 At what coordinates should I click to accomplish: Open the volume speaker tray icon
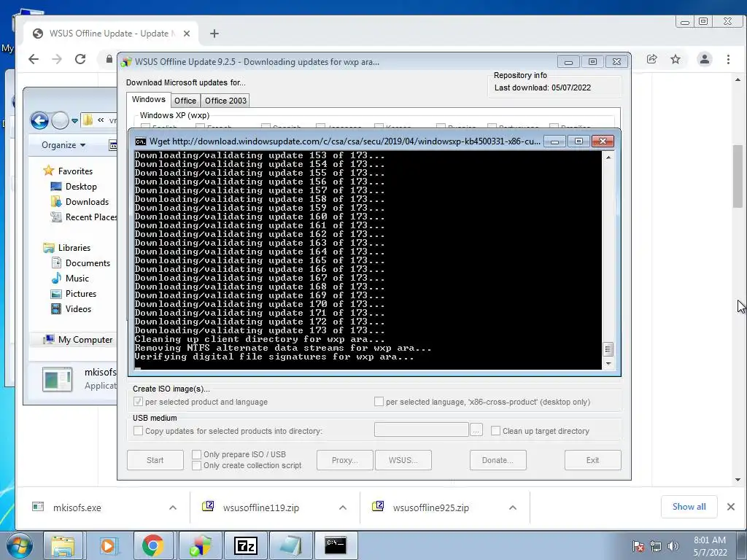point(673,546)
